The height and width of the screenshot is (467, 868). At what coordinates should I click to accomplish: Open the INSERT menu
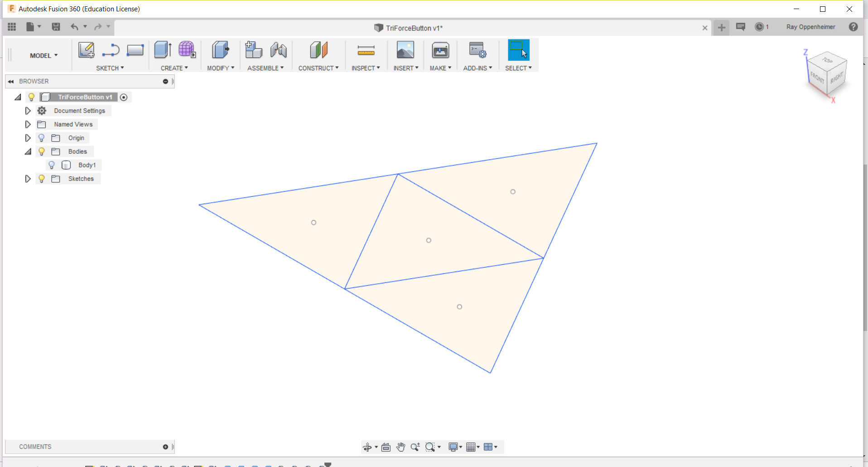coord(406,68)
